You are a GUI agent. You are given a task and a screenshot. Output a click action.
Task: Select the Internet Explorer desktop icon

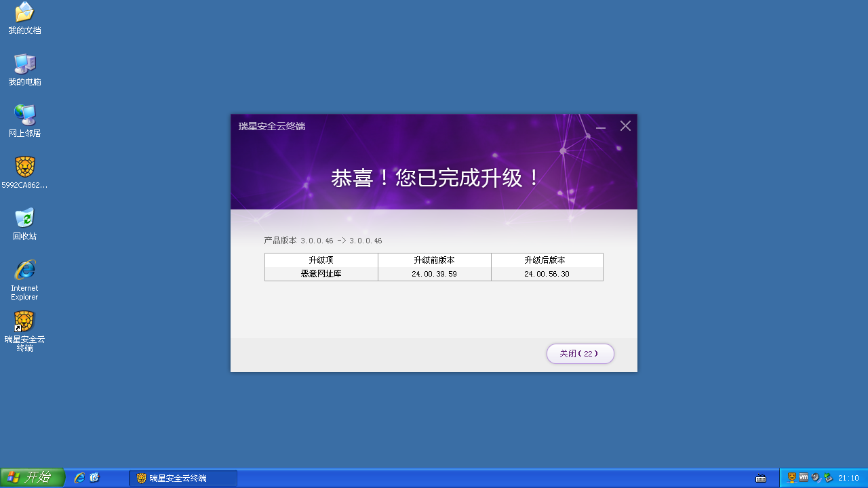(x=24, y=280)
